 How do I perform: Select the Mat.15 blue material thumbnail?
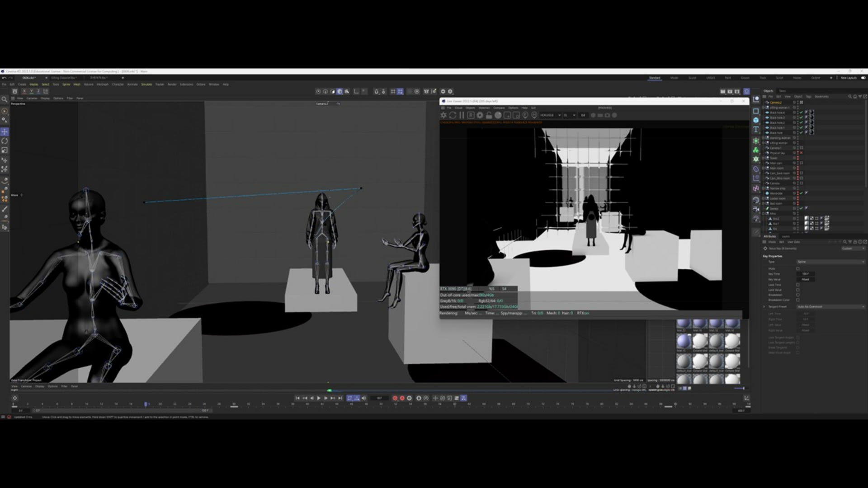pyautogui.click(x=684, y=341)
